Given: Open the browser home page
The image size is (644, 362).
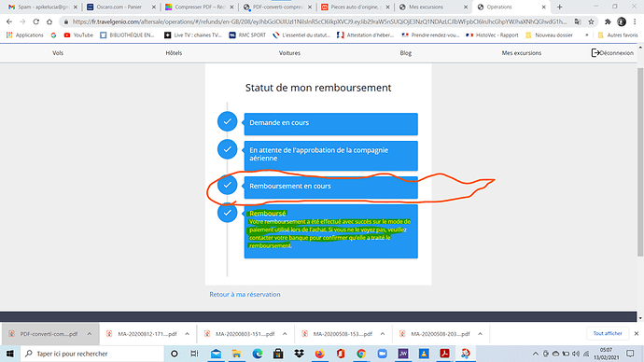Looking at the screenshot, I should [x=49, y=21].
